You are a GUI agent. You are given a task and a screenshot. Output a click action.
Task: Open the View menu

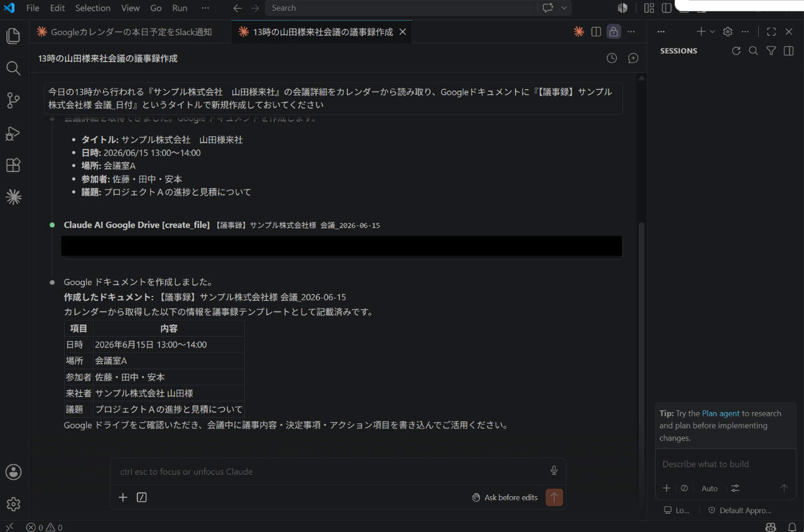point(131,8)
